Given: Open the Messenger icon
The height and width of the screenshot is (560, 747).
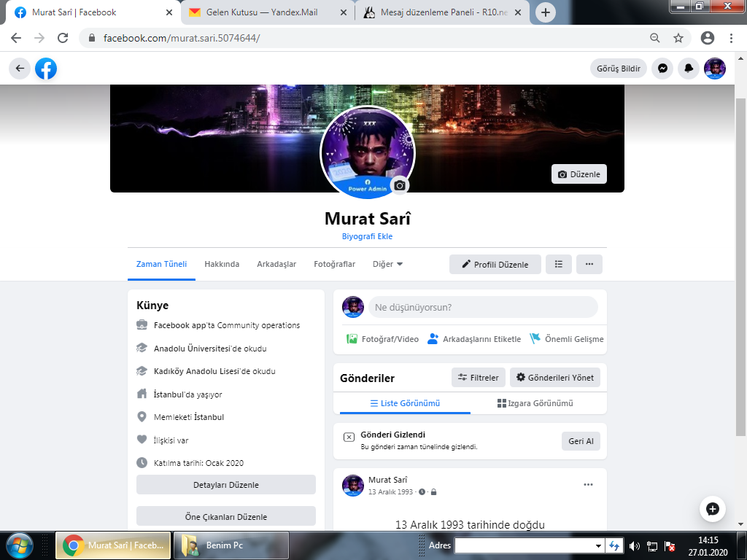Looking at the screenshot, I should point(662,69).
